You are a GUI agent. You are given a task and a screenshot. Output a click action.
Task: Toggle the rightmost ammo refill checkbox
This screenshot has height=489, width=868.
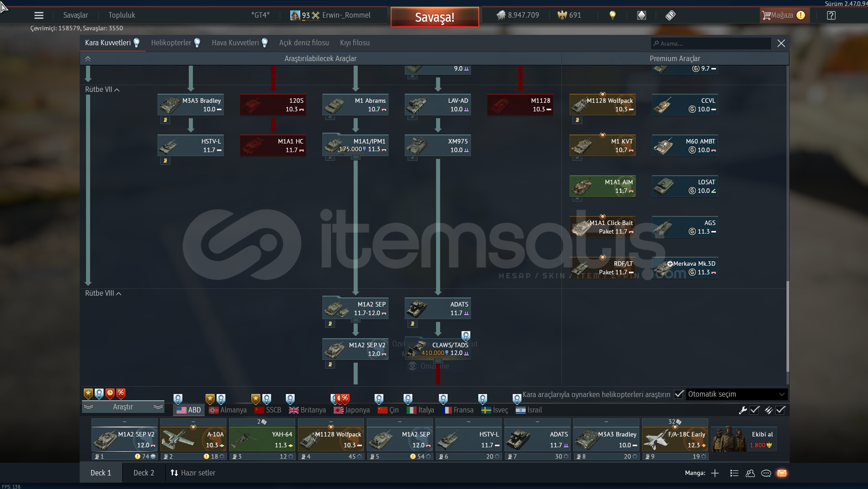tap(780, 410)
